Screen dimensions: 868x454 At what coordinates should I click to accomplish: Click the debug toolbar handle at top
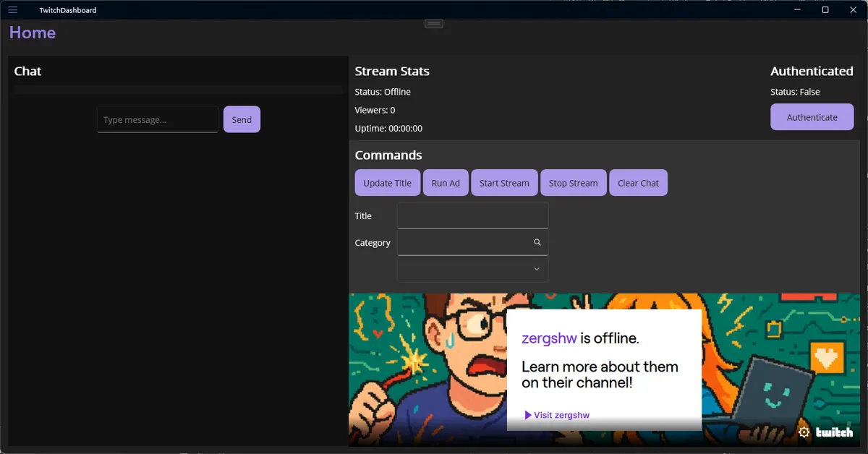point(434,24)
